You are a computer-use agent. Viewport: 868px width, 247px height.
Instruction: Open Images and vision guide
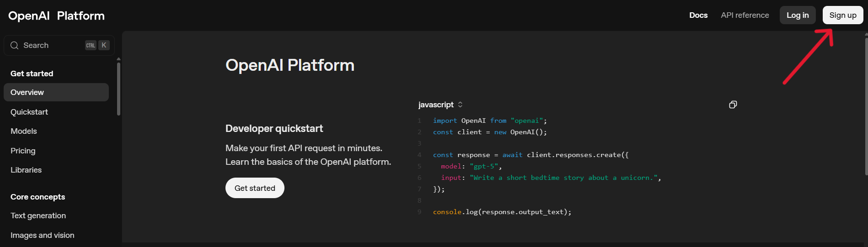pos(43,235)
